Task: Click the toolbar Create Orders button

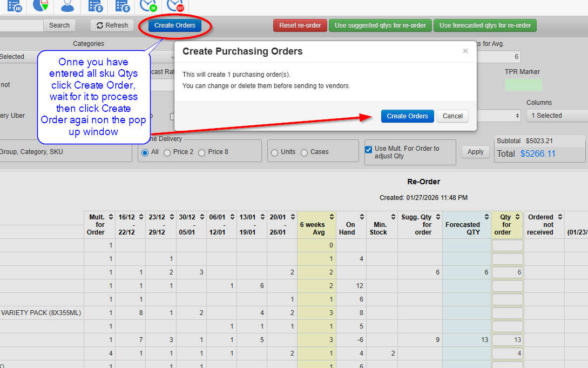Action: (175, 25)
